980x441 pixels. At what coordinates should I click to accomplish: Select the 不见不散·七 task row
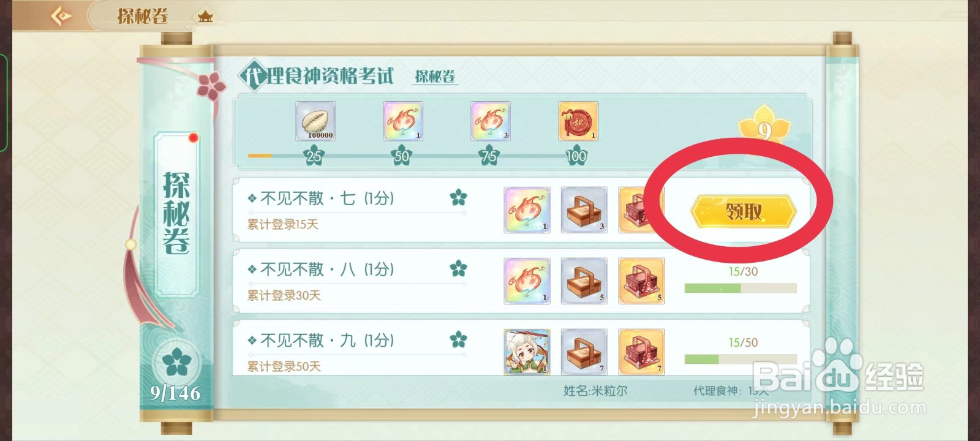(x=521, y=210)
